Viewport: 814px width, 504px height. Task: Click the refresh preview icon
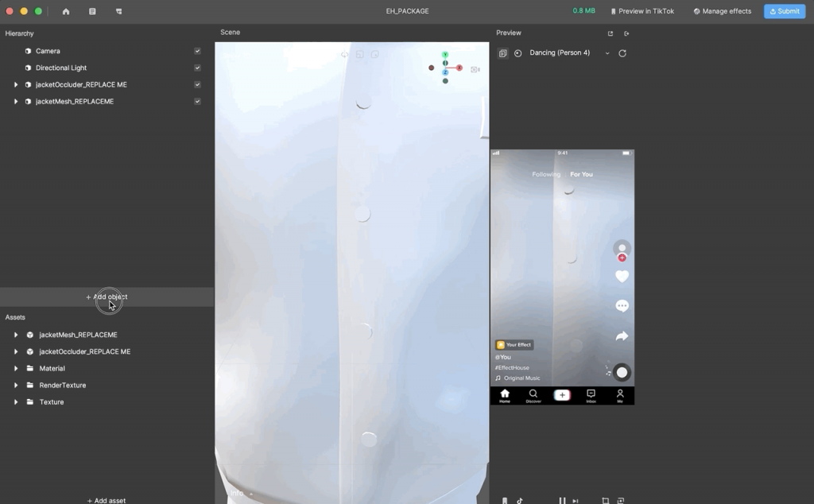click(x=622, y=53)
